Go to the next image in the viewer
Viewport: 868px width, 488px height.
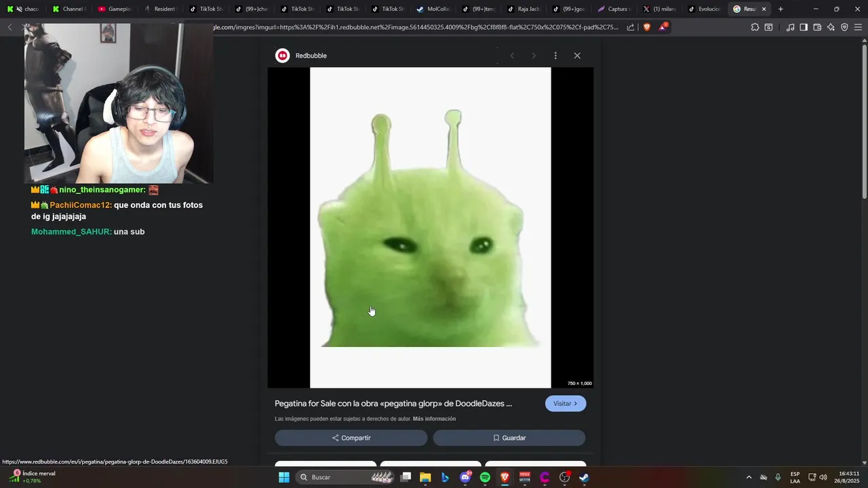534,56
